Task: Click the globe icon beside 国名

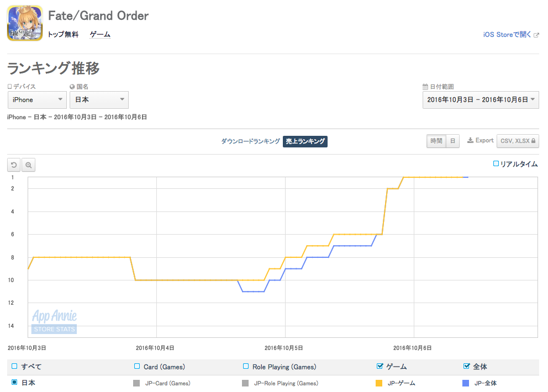Action: coord(72,87)
